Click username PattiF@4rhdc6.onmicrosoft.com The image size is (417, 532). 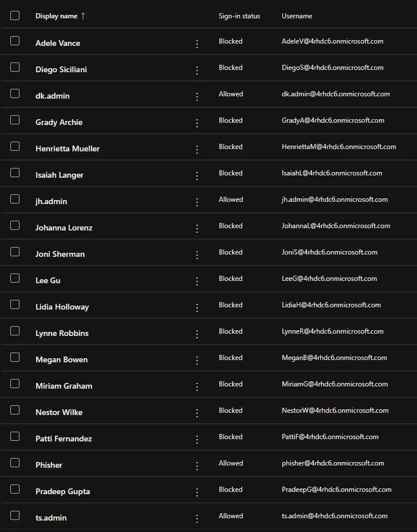(x=330, y=437)
